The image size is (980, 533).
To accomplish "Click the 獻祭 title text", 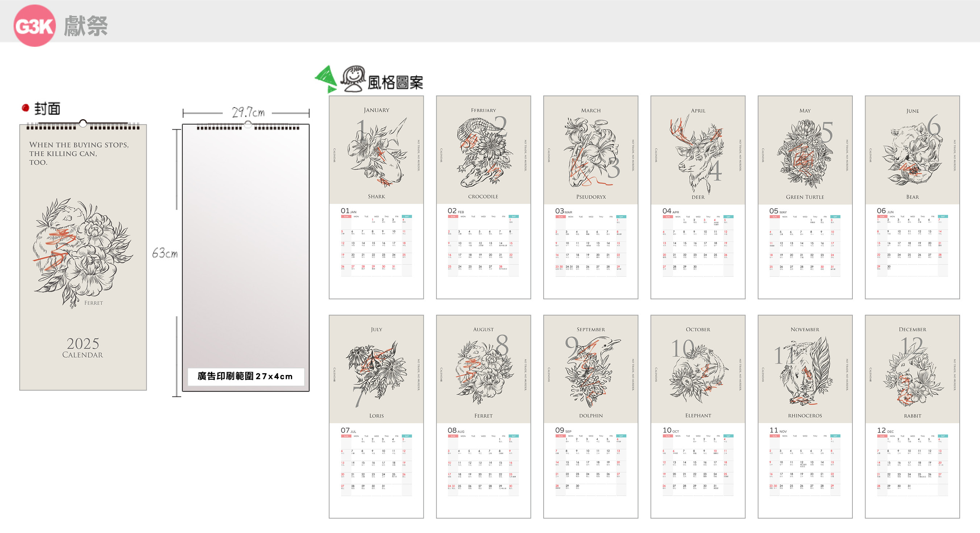I will click(86, 26).
